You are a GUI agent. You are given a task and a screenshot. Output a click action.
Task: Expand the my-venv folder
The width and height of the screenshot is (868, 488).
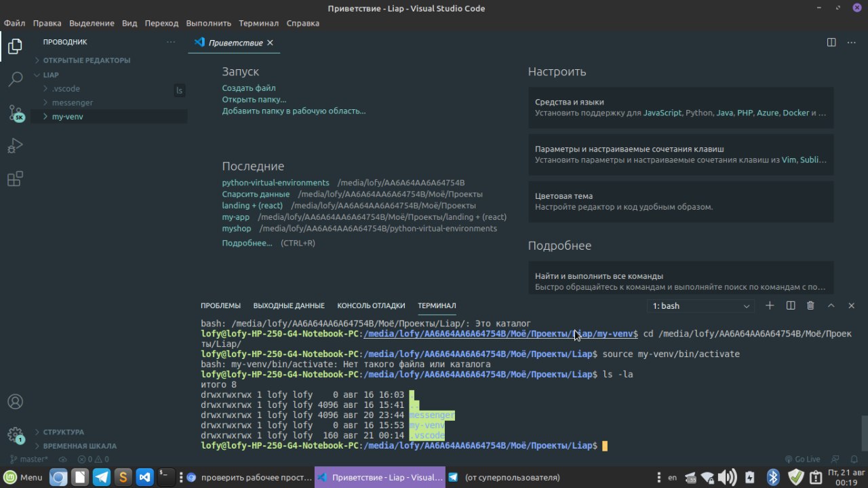tap(108, 117)
